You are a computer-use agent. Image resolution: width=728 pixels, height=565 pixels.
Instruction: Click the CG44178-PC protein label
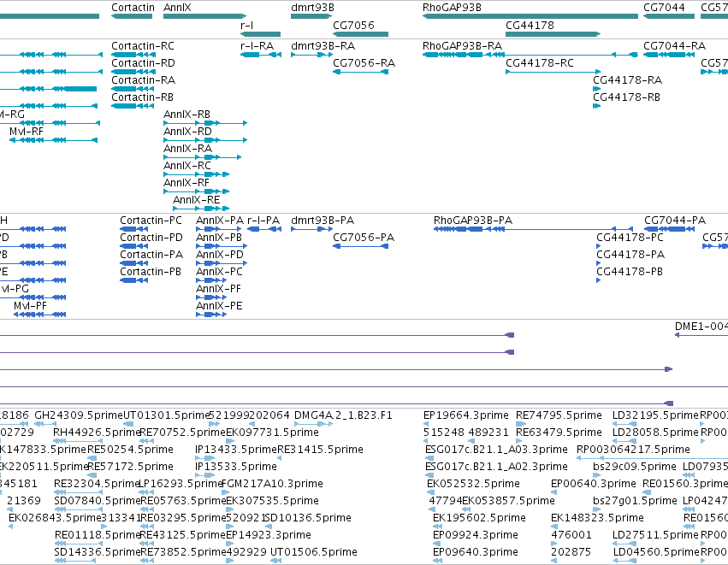pyautogui.click(x=630, y=238)
